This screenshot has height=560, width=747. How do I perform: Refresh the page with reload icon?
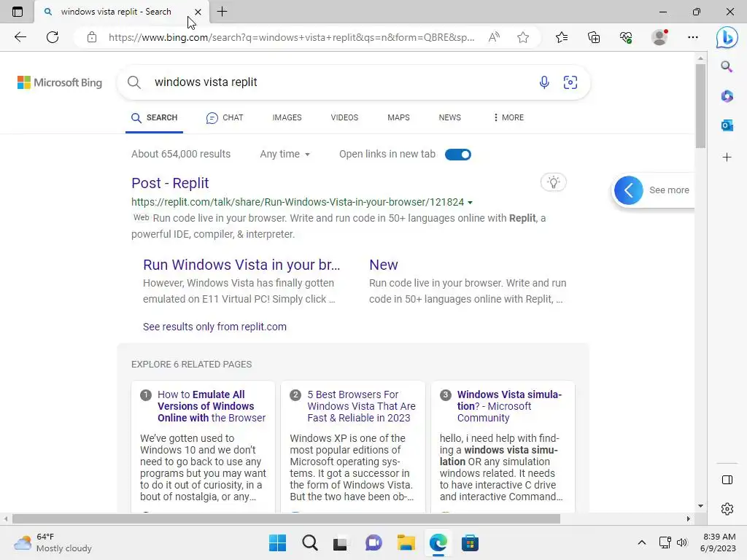click(x=53, y=37)
